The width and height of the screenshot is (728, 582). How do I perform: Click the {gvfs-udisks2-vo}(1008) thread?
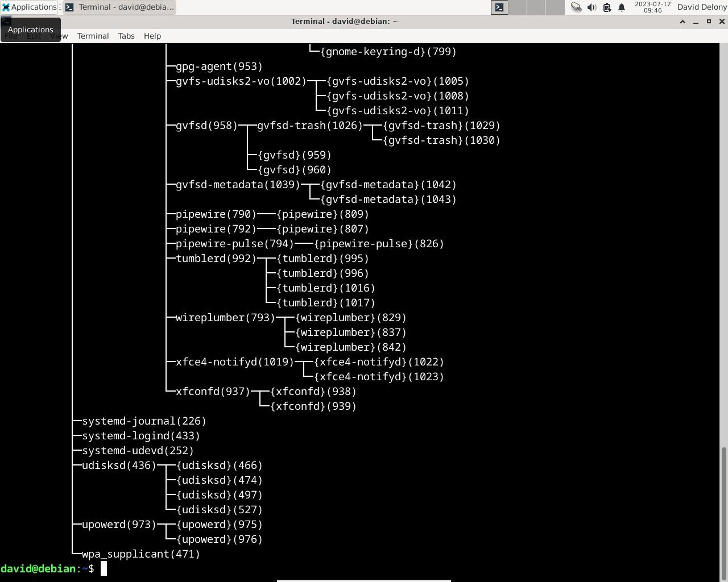(x=398, y=96)
